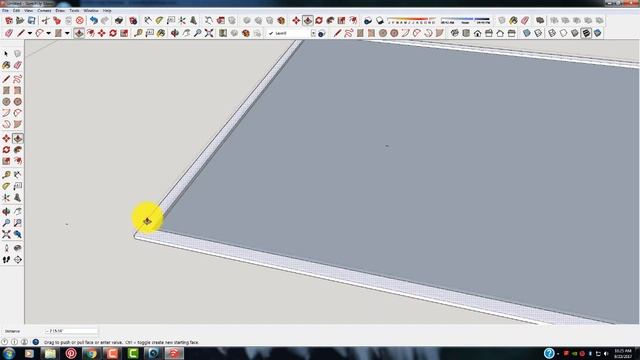
Task: Click the New file icon in top toolbar
Action: coord(9,20)
